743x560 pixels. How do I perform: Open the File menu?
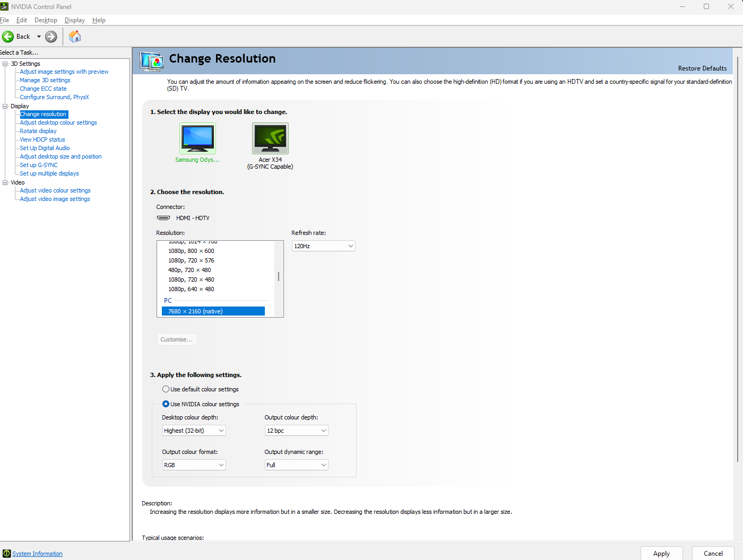tap(4, 20)
